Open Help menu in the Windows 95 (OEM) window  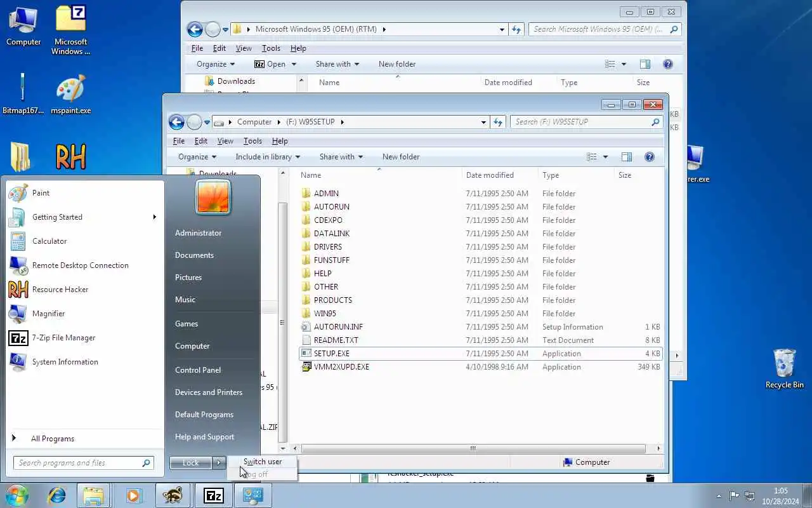(298, 48)
